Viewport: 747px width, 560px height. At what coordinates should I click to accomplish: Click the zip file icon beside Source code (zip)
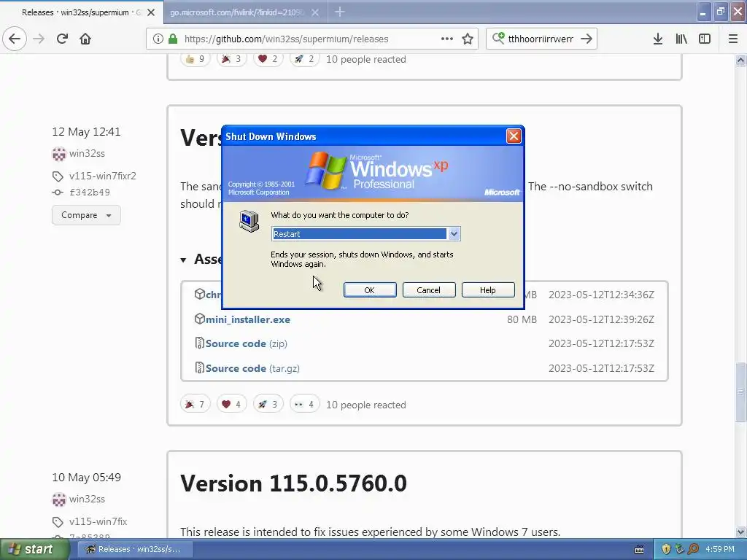(200, 343)
